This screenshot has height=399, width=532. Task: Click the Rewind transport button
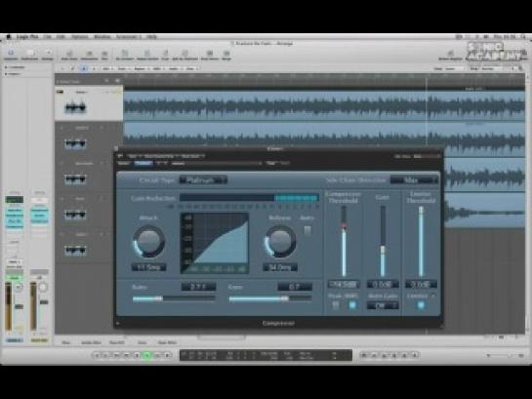117,355
